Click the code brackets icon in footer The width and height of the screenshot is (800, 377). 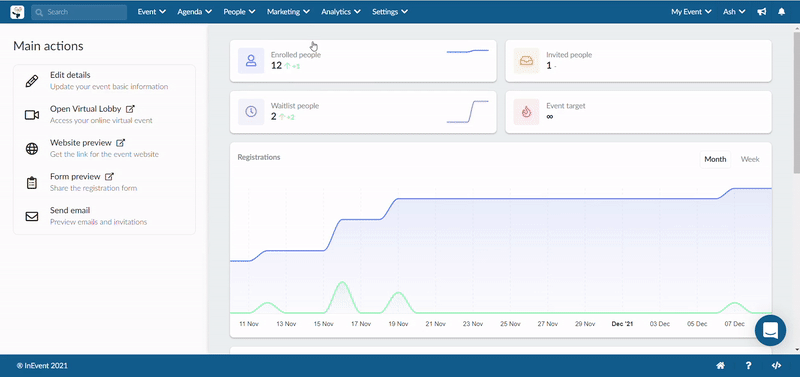tap(776, 365)
